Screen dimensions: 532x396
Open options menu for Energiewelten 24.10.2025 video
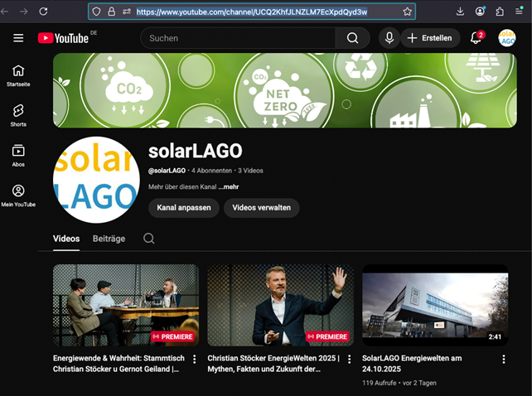click(503, 359)
